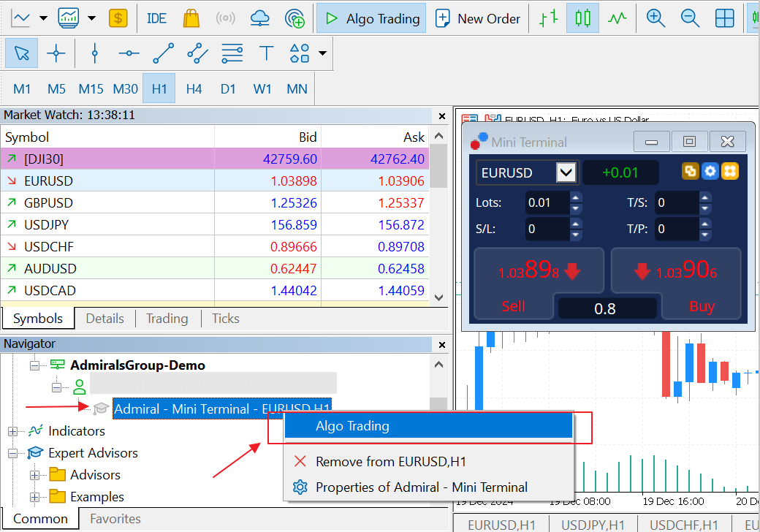Select the [DJI30] symbol row
Image resolution: width=760 pixels, height=532 pixels.
215,159
